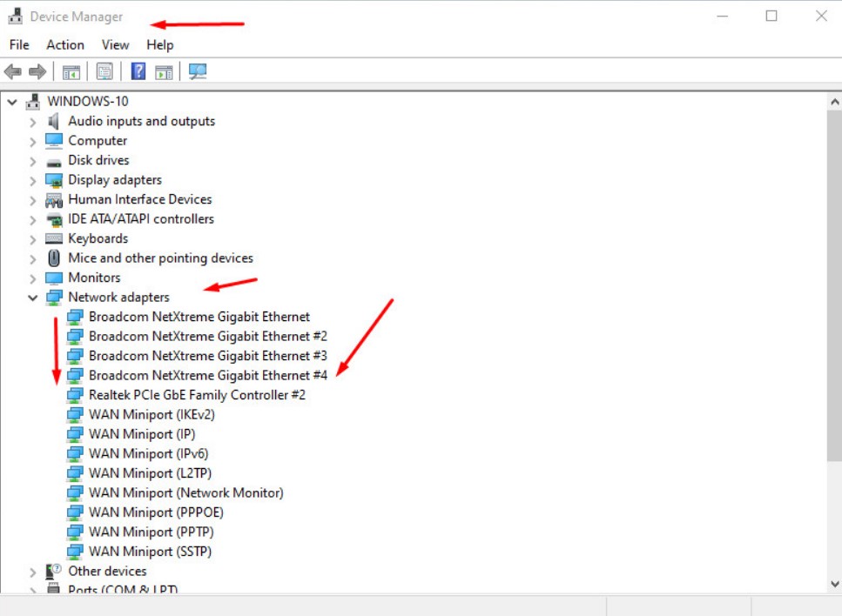Expand Mice and other pointing devices
Screen dimensions: 842x616
coord(33,259)
